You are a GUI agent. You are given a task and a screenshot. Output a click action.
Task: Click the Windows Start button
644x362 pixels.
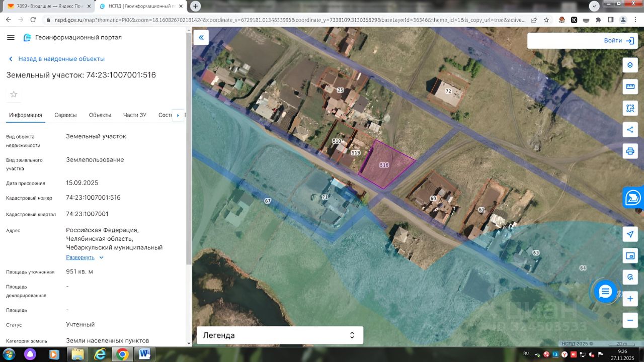pyautogui.click(x=9, y=354)
